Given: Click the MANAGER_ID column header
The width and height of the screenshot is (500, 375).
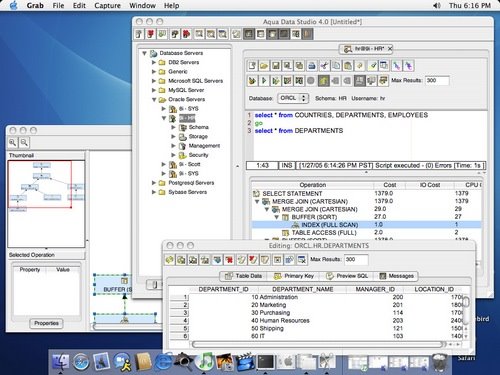Looking at the screenshot, I should [x=375, y=289].
